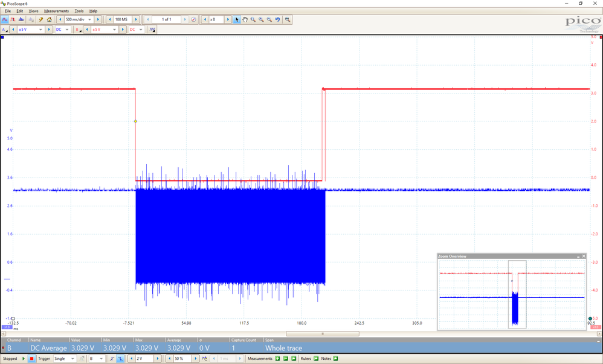The image size is (603, 364).
Task: Open timebase 500 ms/div dropdown
Action: pos(90,19)
